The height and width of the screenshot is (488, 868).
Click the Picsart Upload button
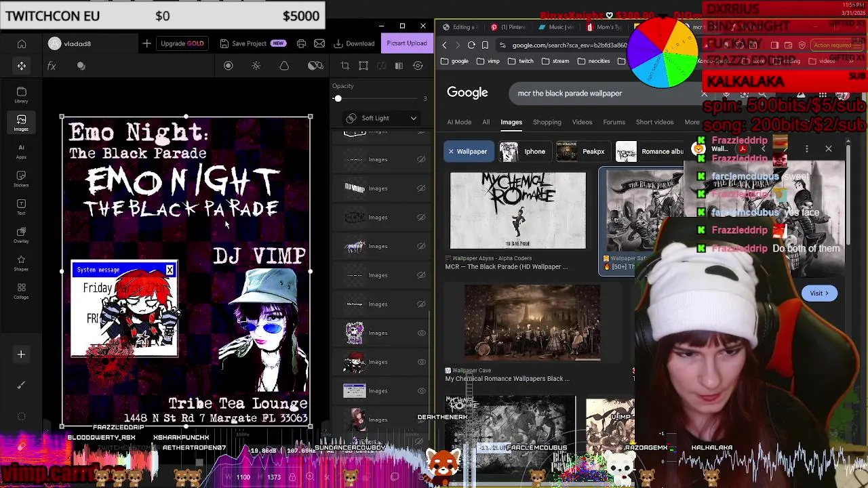click(x=407, y=43)
